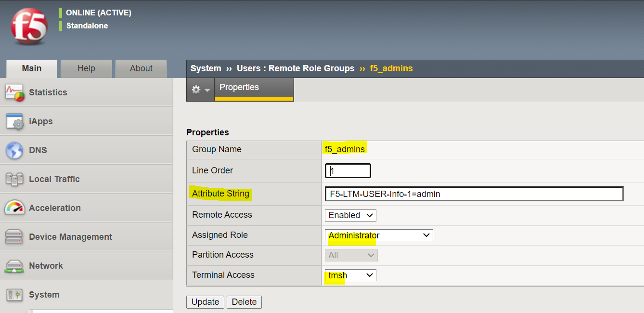The width and height of the screenshot is (644, 313).
Task: Delete the f5_admins role group
Action: pyautogui.click(x=245, y=302)
